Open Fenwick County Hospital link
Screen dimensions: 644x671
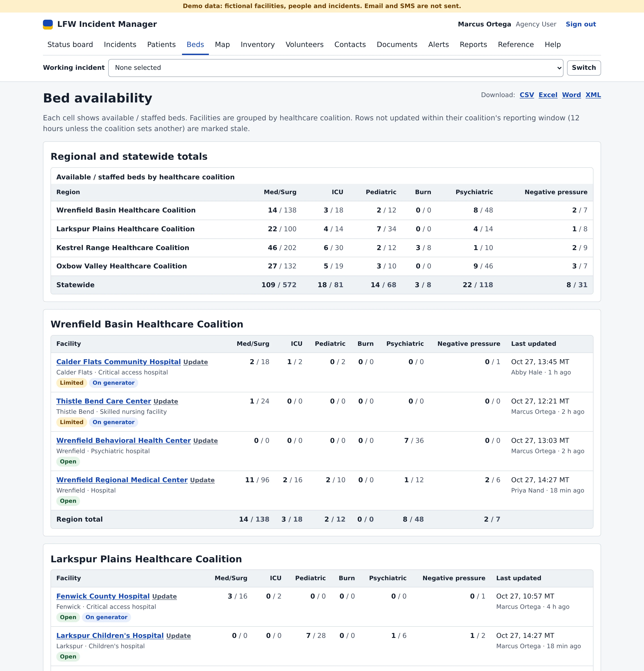click(x=103, y=596)
